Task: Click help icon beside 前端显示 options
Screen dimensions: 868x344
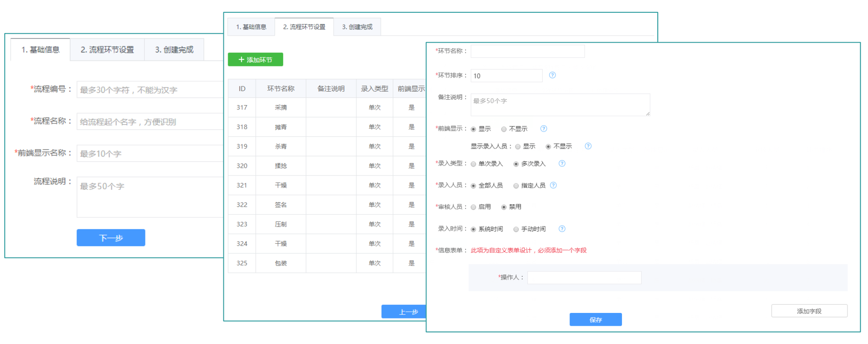Action: pos(544,129)
